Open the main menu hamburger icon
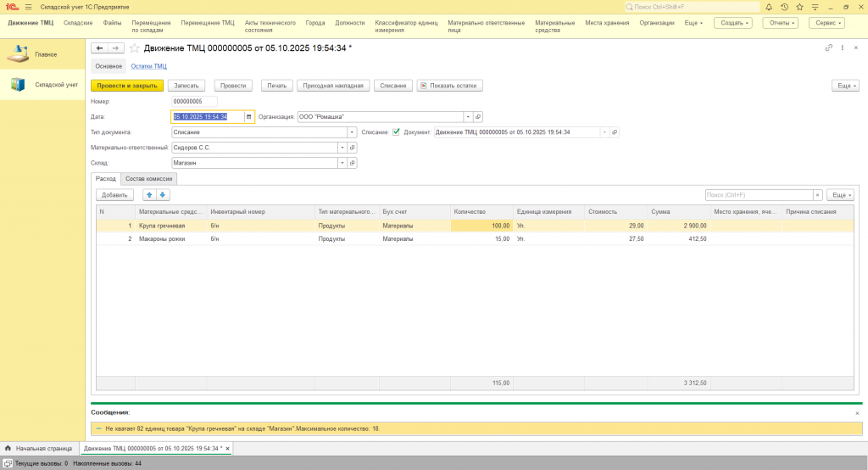Viewport: 868px width, 470px height. [28, 7]
